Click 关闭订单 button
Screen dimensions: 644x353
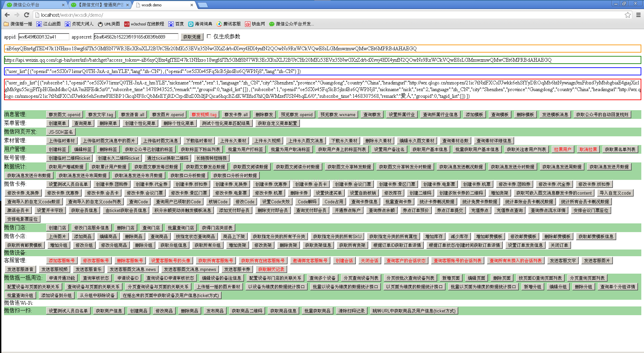pyautogui.click(x=559, y=245)
